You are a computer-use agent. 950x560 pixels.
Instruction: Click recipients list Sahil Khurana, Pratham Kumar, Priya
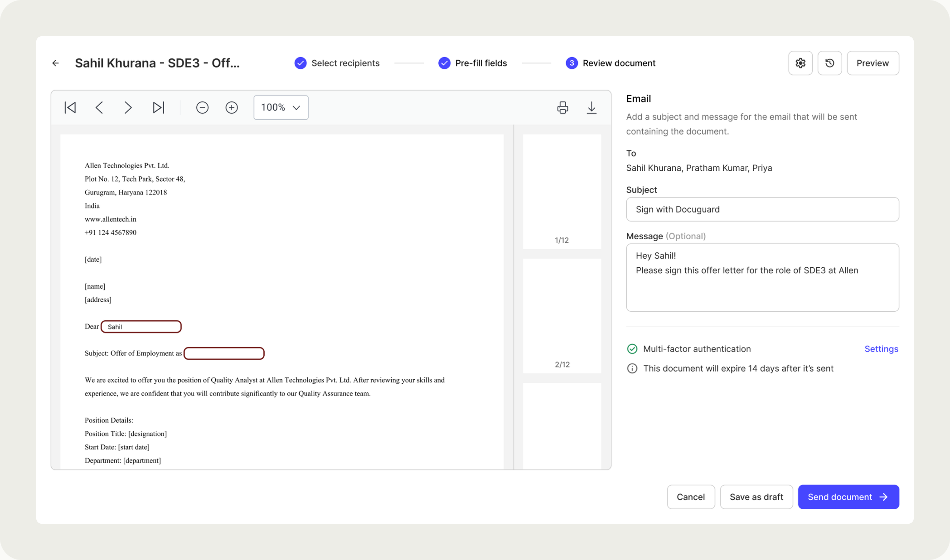tap(699, 168)
